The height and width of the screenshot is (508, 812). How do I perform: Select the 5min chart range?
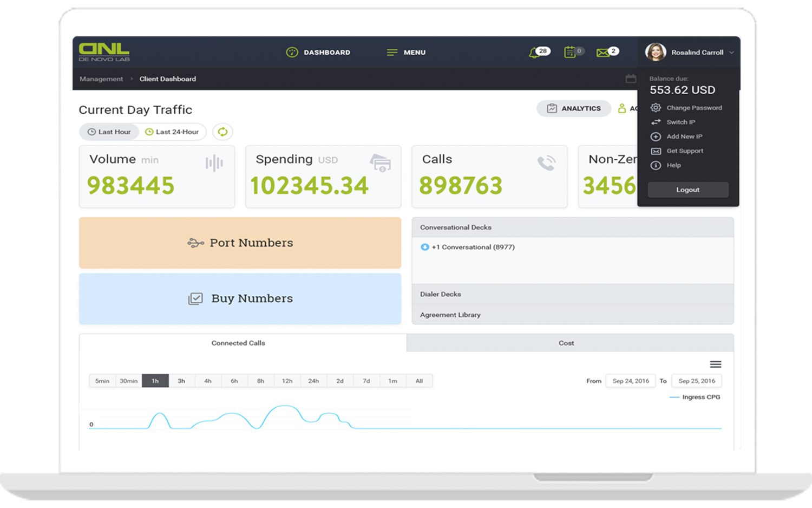[102, 381]
